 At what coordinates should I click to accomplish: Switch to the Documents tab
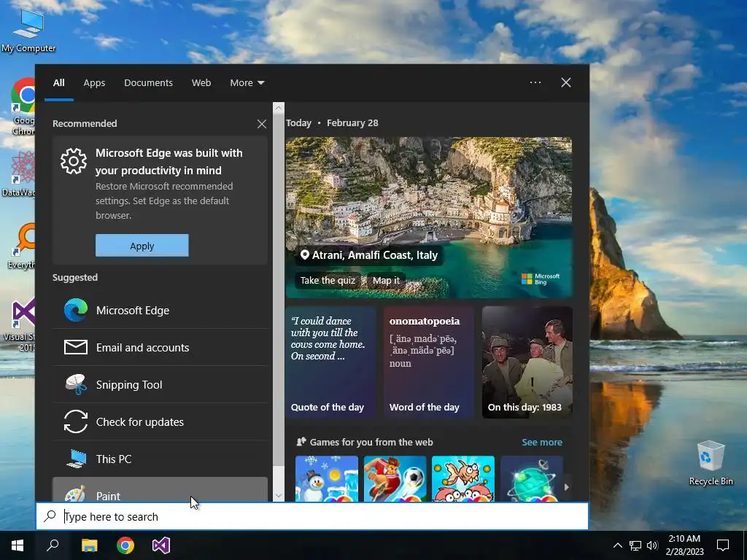tap(148, 83)
